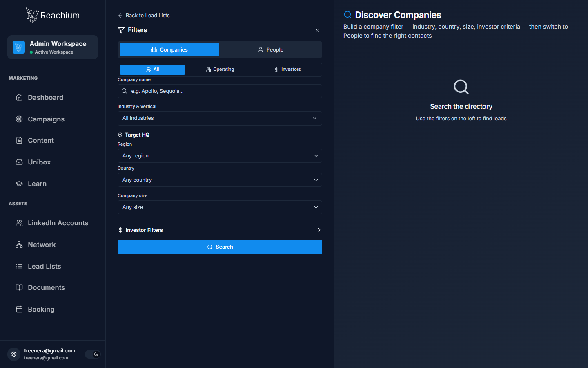Toggle dark mode moon switch
The image size is (588, 368).
click(x=92, y=355)
